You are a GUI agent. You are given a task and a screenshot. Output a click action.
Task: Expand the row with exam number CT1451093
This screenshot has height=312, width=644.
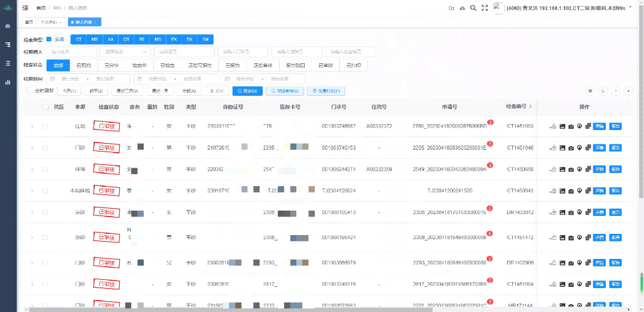[32, 126]
